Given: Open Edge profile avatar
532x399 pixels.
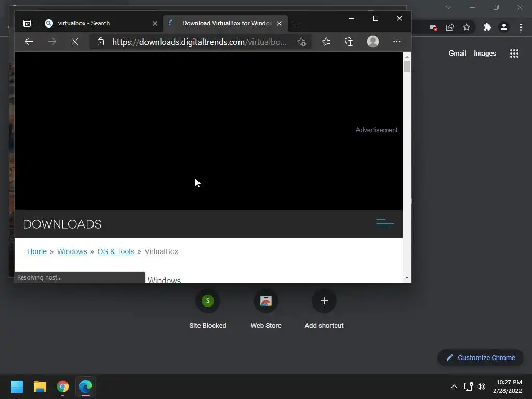Looking at the screenshot, I should (373, 42).
